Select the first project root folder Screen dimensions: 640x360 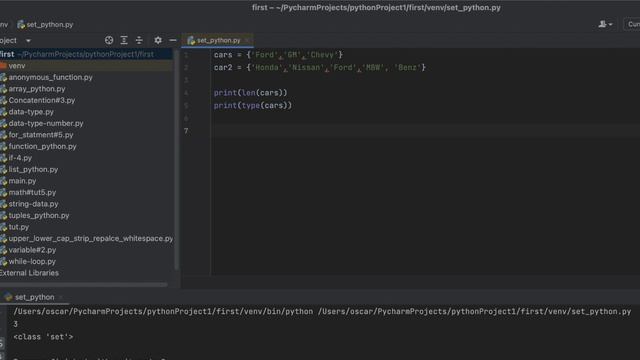[x=86, y=54]
